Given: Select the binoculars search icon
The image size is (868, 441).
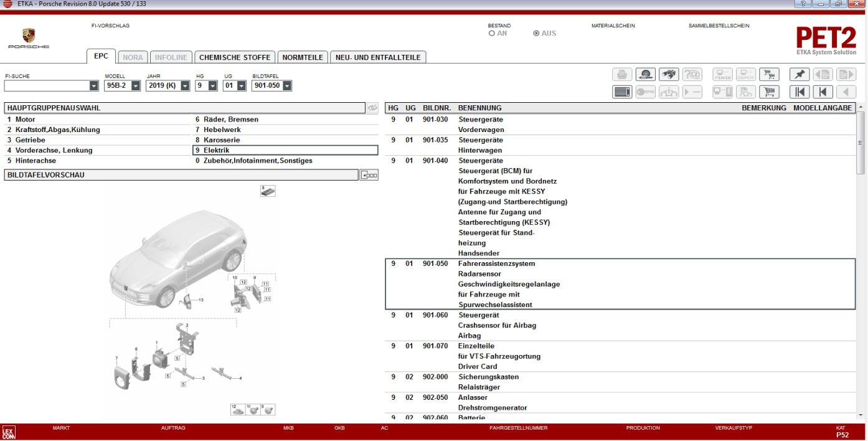Looking at the screenshot, I should pos(669,73).
